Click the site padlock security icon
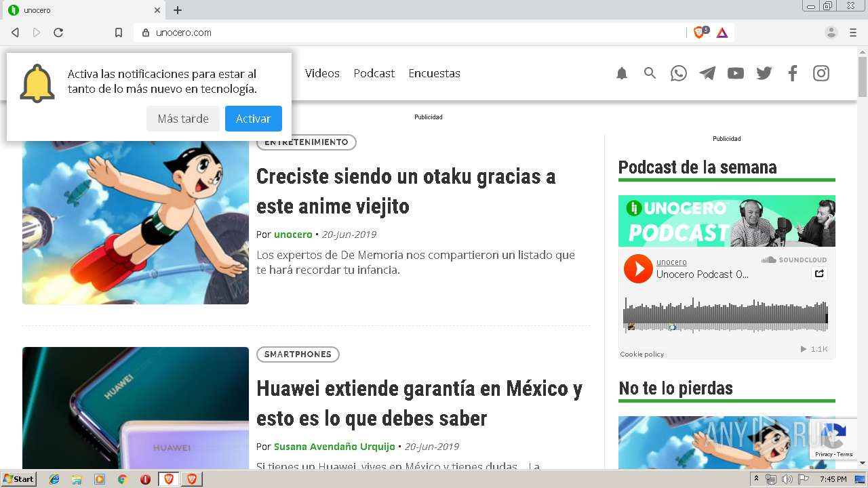The height and width of the screenshot is (488, 868). (146, 33)
